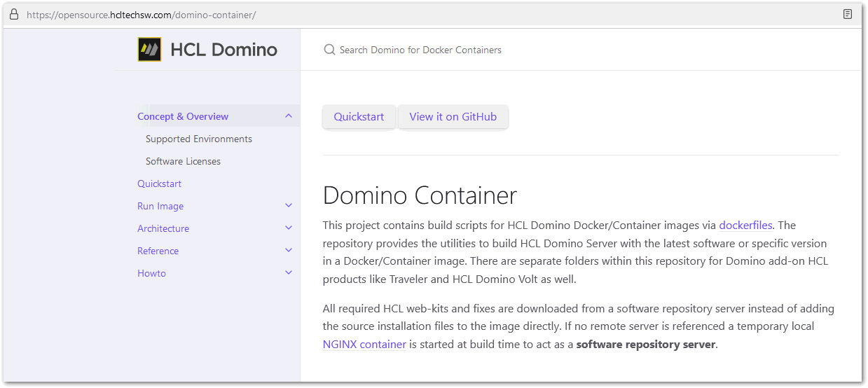Click the HCL Domino logo icon
Image resolution: width=868 pixels, height=388 pixels.
coord(149,50)
